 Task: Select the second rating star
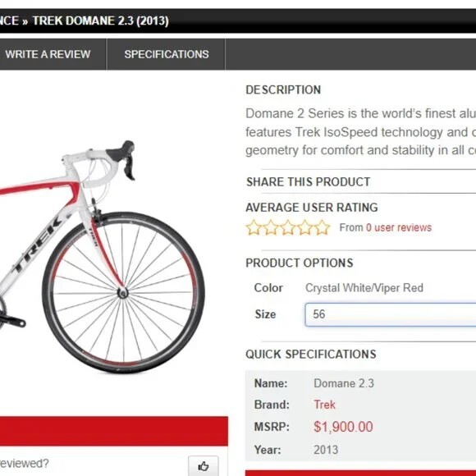(x=271, y=227)
